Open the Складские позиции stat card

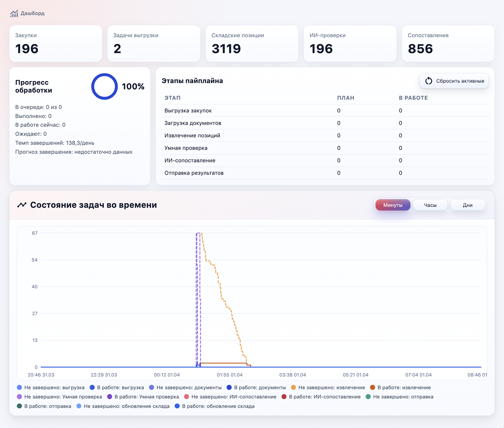pyautogui.click(x=252, y=43)
